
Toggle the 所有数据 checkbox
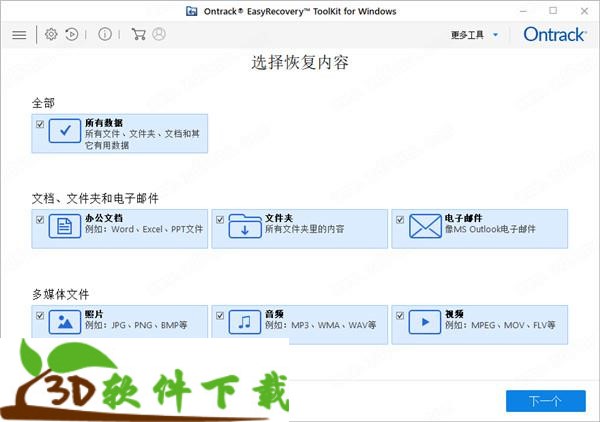coord(40,124)
